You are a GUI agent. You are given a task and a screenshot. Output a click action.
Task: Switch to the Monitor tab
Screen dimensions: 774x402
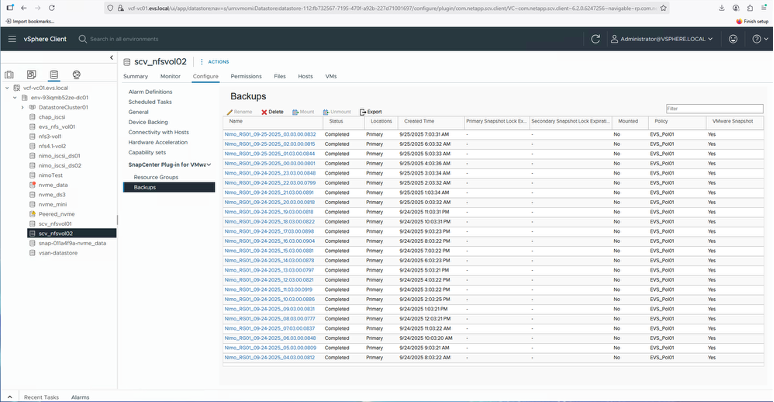tap(170, 76)
